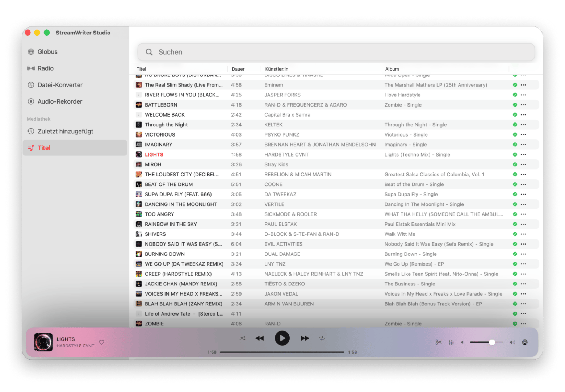
Task: Click album art of SUPA DUPA FLY
Action: [139, 195]
